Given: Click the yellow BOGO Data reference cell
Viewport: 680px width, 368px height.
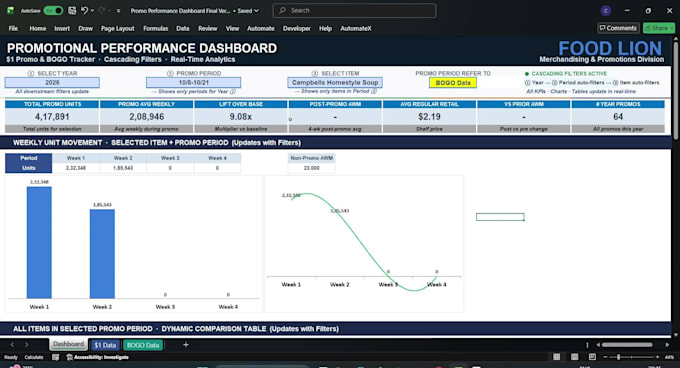Looking at the screenshot, I should pyautogui.click(x=453, y=82).
